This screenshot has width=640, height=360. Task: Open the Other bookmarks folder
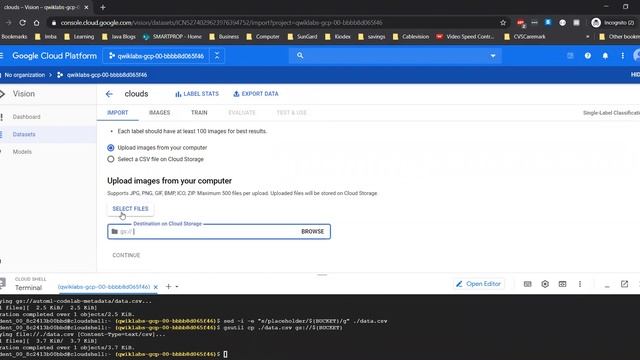point(619,37)
